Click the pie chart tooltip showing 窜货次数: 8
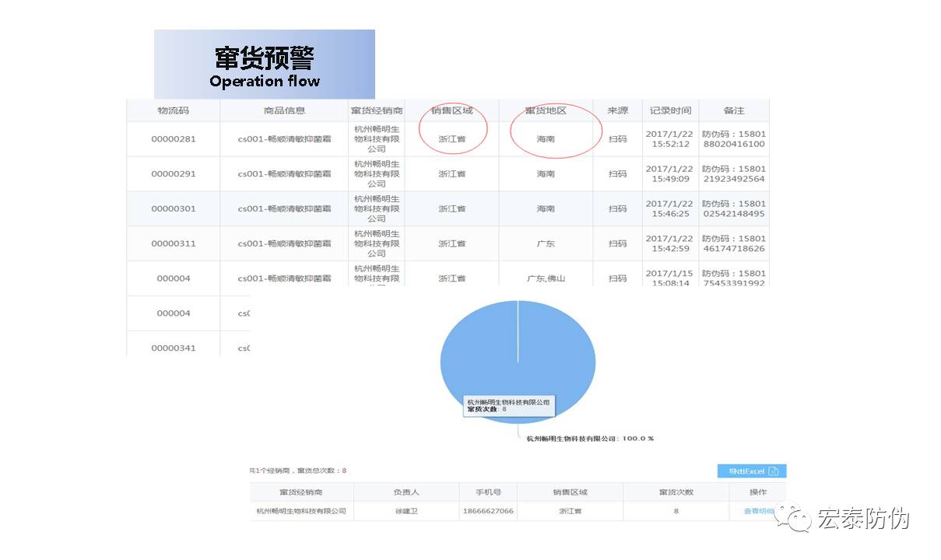 [x=510, y=404]
